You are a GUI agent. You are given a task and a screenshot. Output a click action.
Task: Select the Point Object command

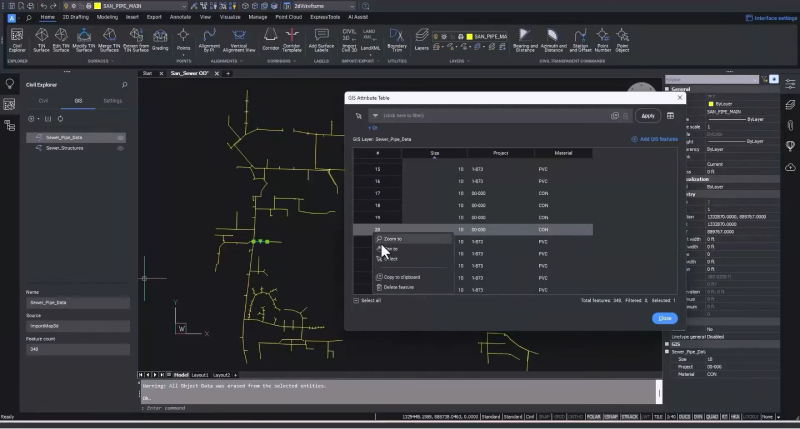[622, 40]
